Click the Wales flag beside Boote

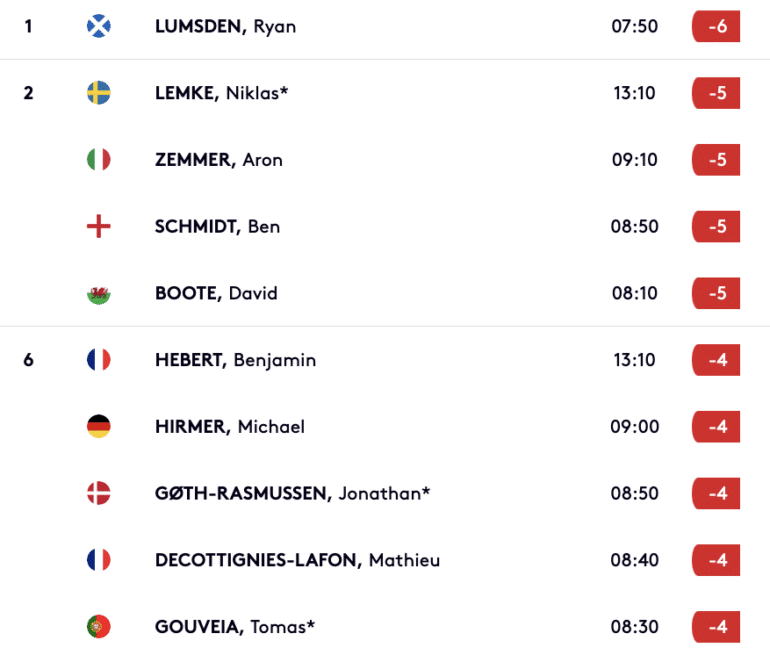(x=99, y=293)
